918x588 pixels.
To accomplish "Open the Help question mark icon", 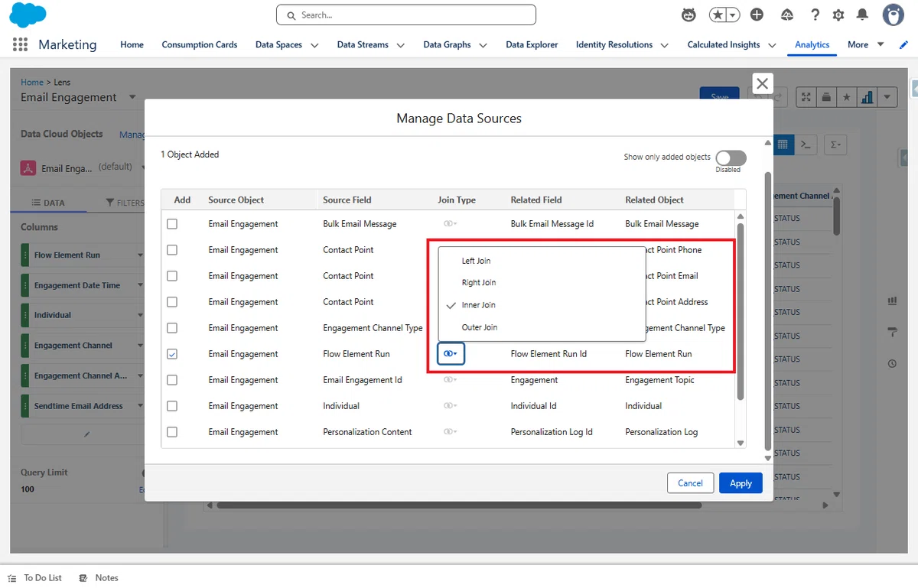I will (x=815, y=15).
